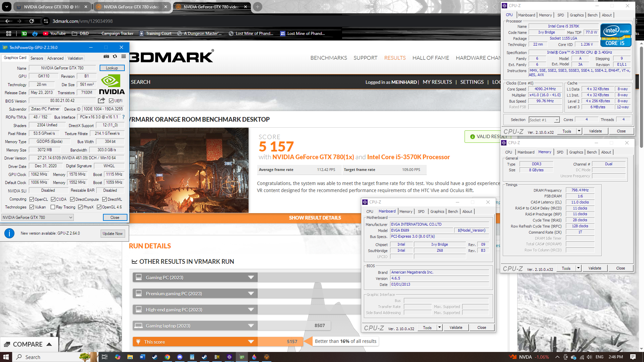Image resolution: width=644 pixels, height=362 pixels.
Task: Open the GPU-Z hamburger menu
Action: [x=124, y=57]
